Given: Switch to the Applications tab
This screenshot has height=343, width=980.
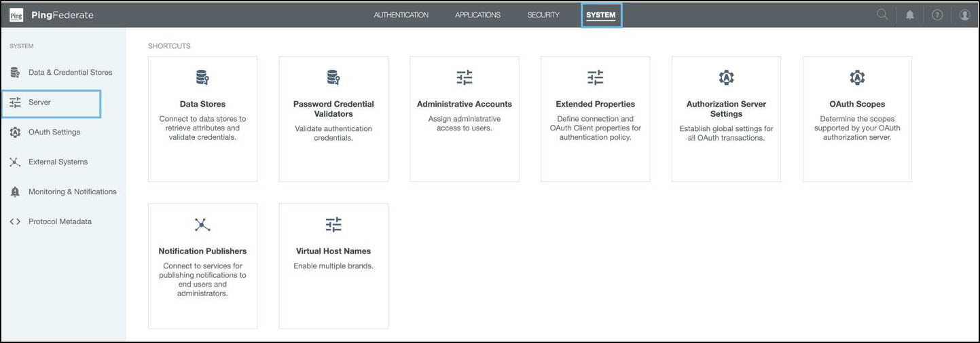Looking at the screenshot, I should point(478,15).
